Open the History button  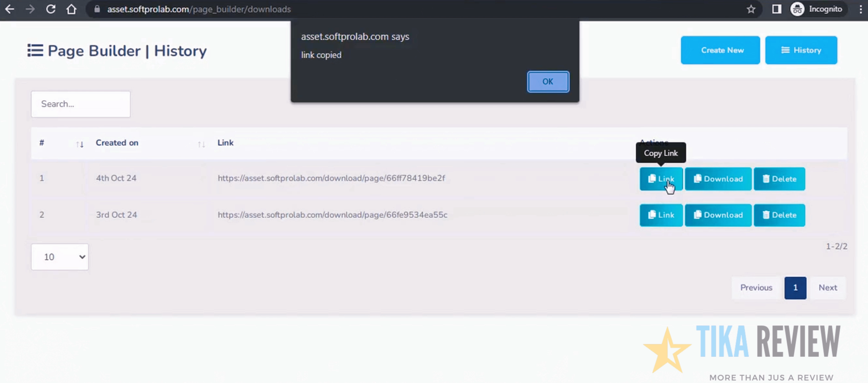tap(801, 50)
